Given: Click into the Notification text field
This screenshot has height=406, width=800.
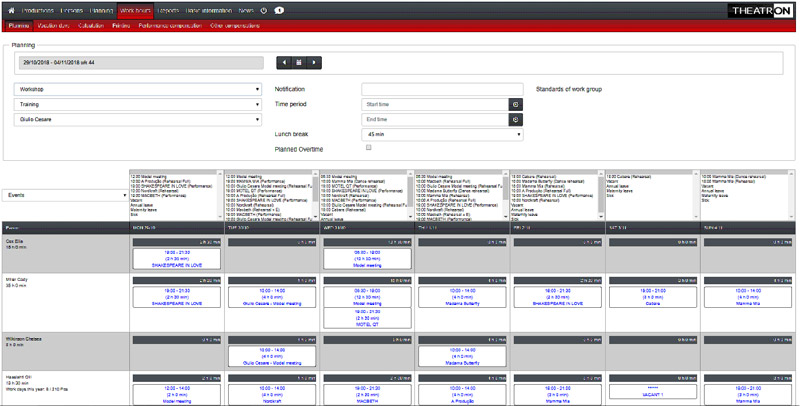Looking at the screenshot, I should click(x=442, y=89).
